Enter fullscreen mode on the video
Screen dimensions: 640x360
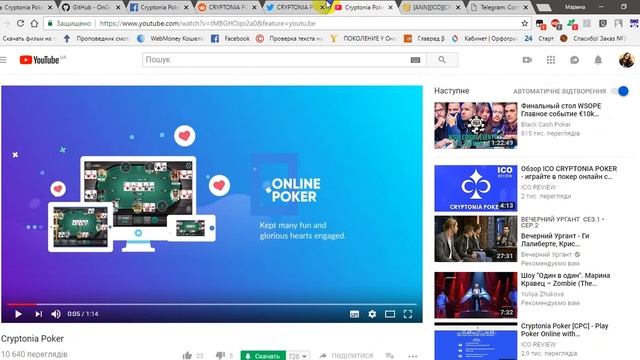(x=408, y=314)
